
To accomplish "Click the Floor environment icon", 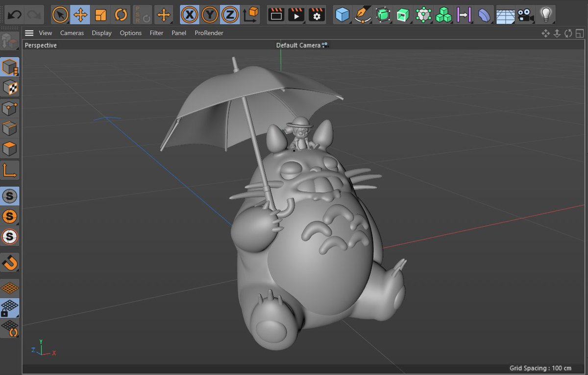I will (505, 15).
